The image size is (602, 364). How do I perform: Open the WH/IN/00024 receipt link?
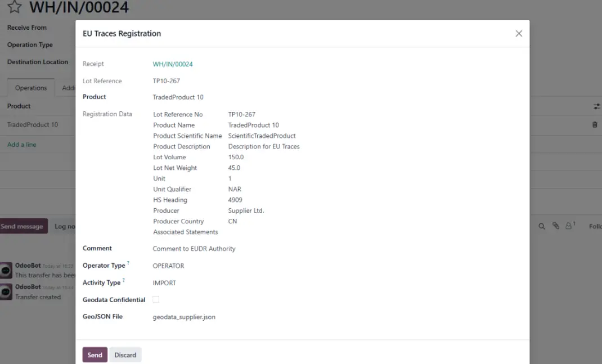pyautogui.click(x=173, y=64)
